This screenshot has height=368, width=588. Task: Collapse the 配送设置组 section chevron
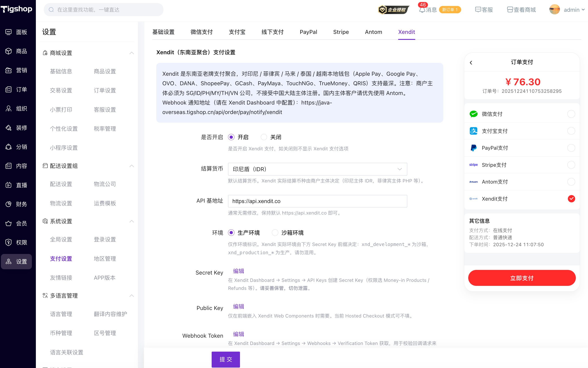pyautogui.click(x=132, y=166)
